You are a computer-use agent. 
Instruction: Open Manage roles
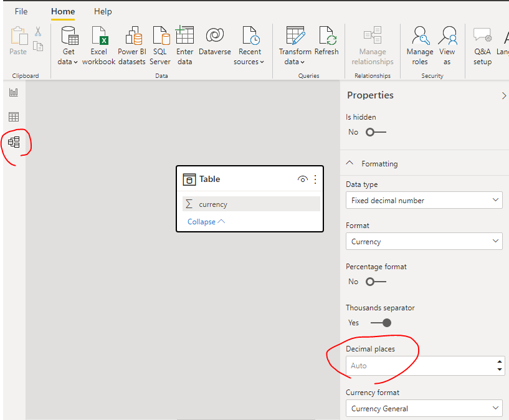pyautogui.click(x=420, y=45)
